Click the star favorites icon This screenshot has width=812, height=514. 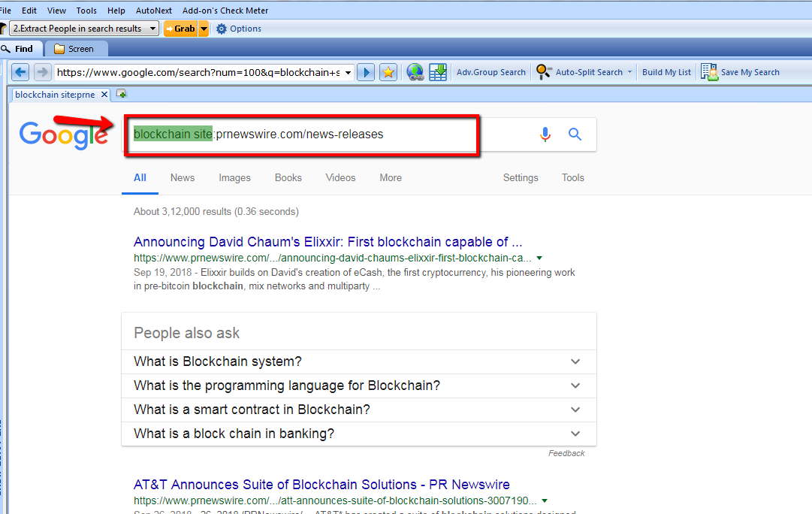tap(388, 72)
